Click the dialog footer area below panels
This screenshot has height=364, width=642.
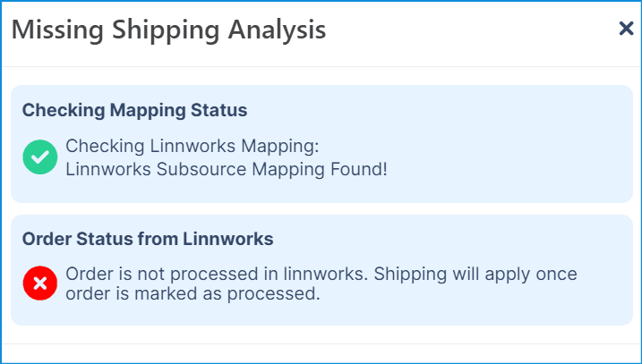[x=321, y=353]
